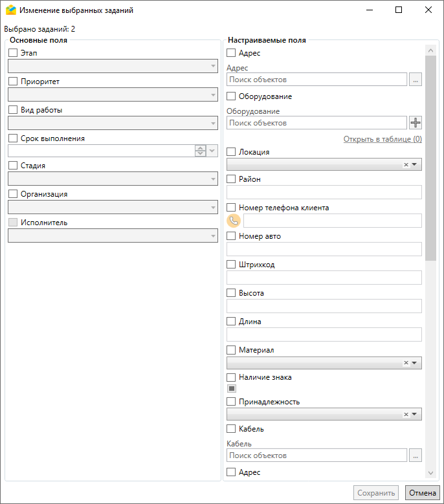This screenshot has width=444, height=504.
Task: Clear the Принадлежность field with the x icon
Action: [x=406, y=415]
